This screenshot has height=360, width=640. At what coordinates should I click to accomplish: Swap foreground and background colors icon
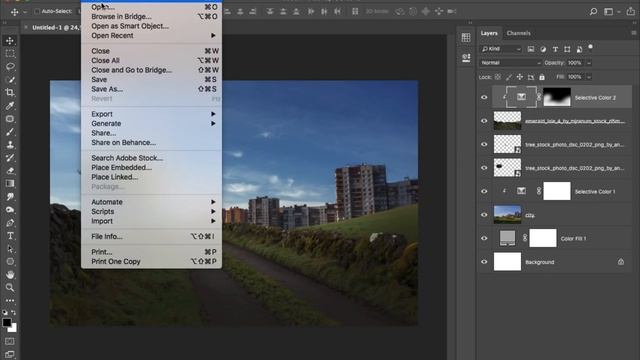tap(13, 312)
